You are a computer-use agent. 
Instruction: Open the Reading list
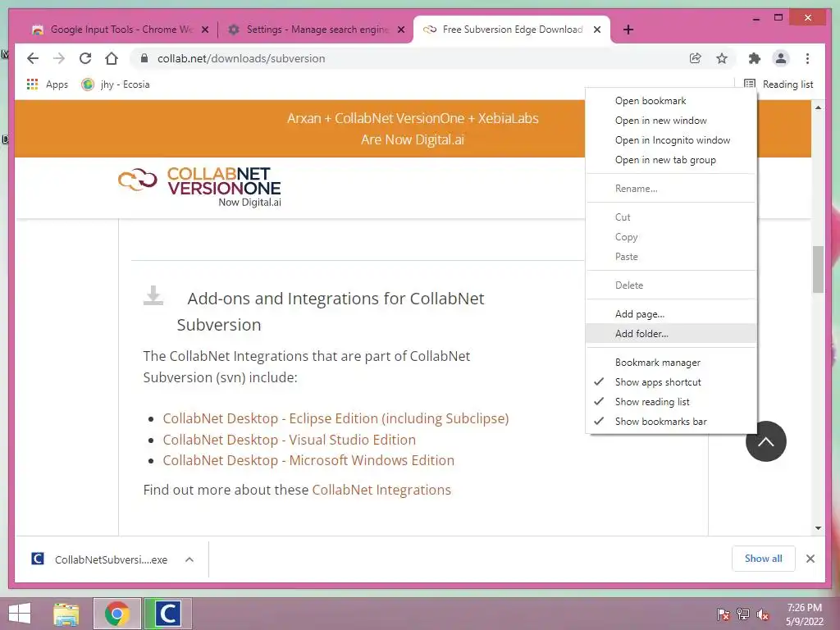click(778, 84)
